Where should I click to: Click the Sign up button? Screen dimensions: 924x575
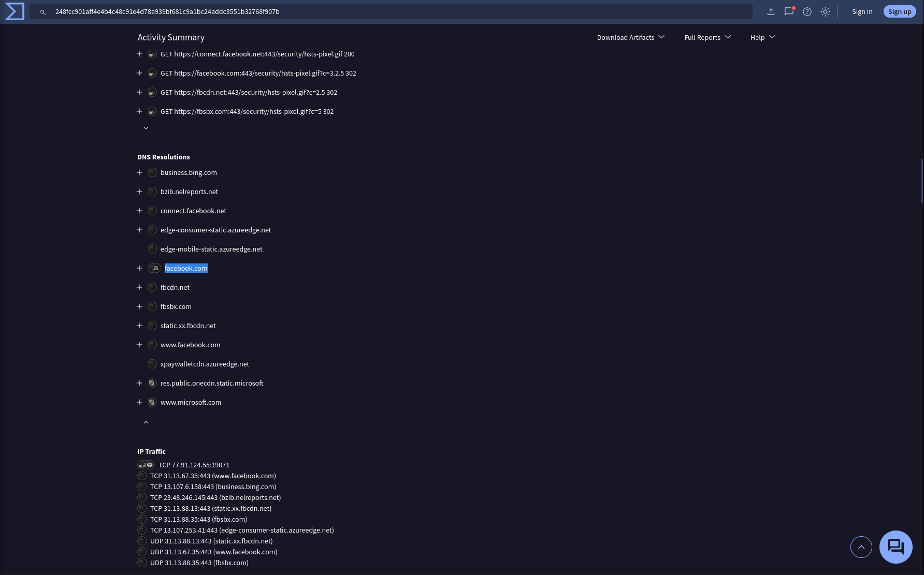tap(900, 11)
